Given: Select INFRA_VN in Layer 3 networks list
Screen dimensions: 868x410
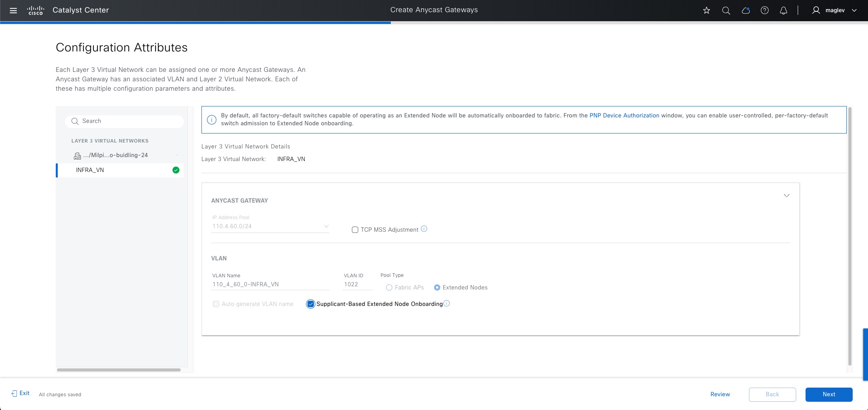Looking at the screenshot, I should (90, 170).
